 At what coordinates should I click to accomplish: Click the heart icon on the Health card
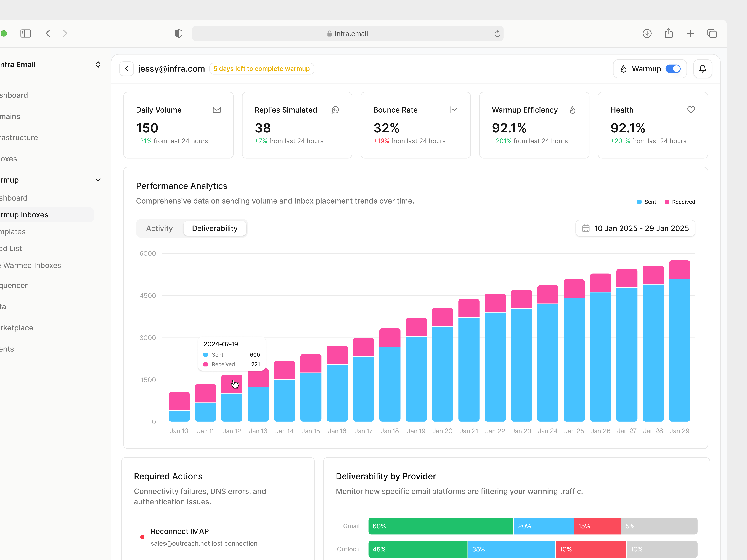691,110
